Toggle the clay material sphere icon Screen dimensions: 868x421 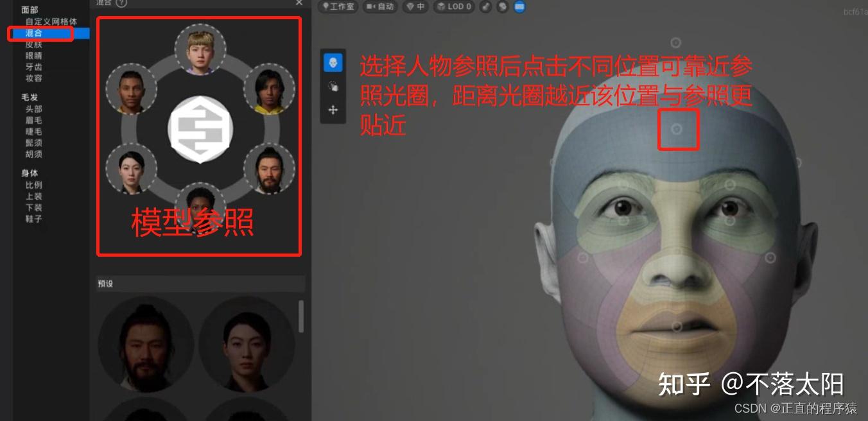pyautogui.click(x=503, y=6)
